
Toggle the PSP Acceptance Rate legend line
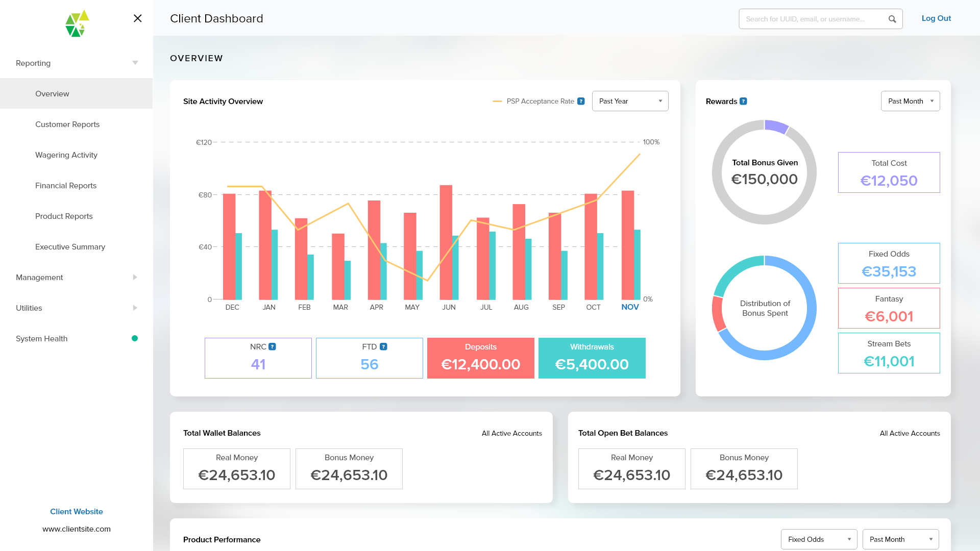pyautogui.click(x=498, y=101)
